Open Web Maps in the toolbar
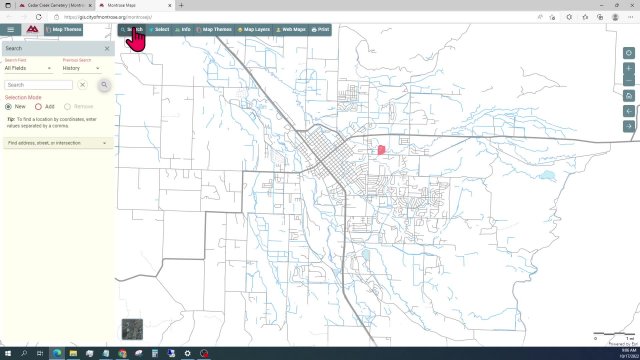640x360 pixels. [x=291, y=29]
